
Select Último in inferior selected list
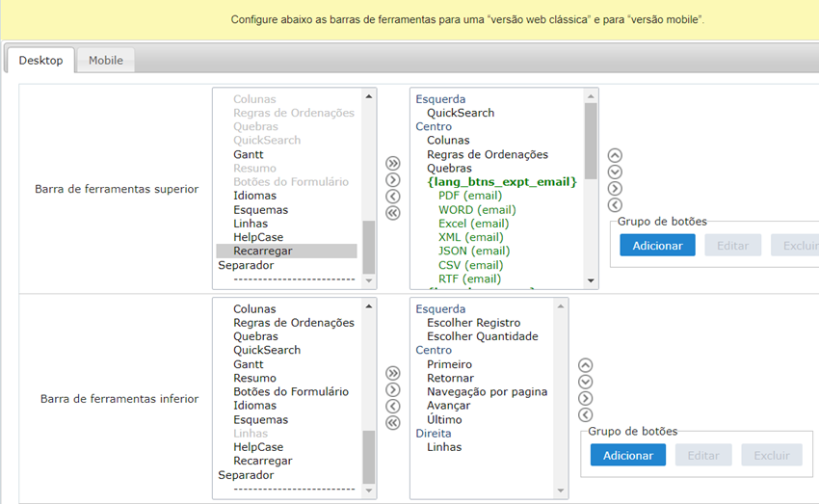(444, 420)
